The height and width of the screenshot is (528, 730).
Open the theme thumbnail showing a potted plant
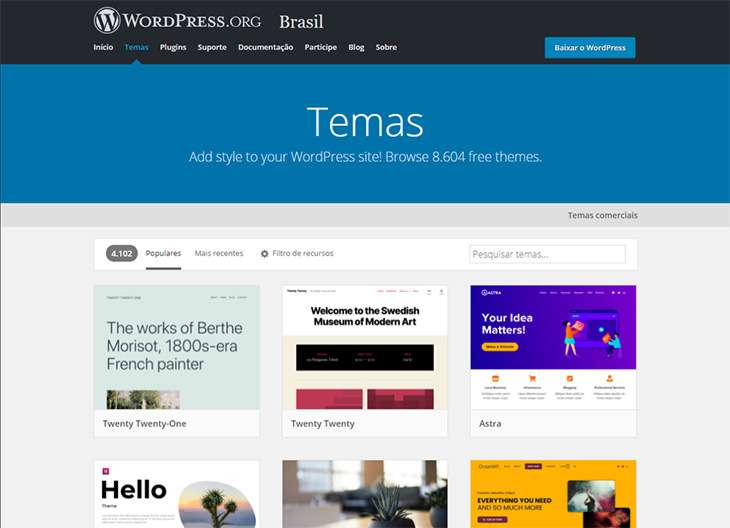[365, 494]
